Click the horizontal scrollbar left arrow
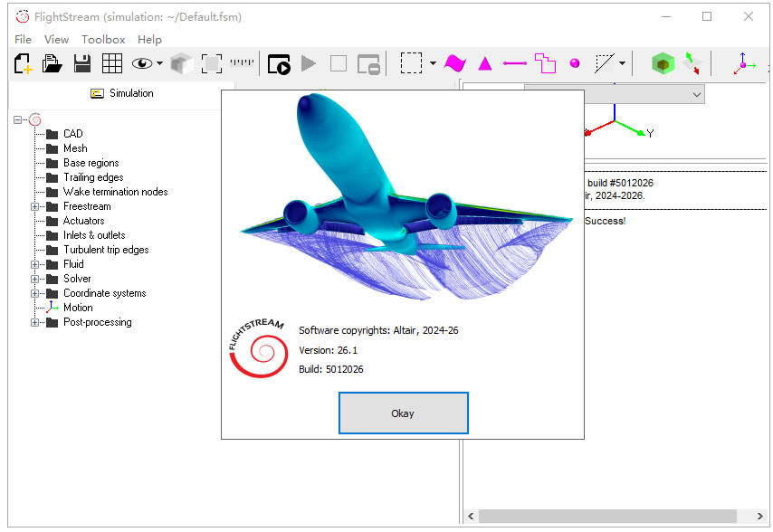 pyautogui.click(x=471, y=516)
